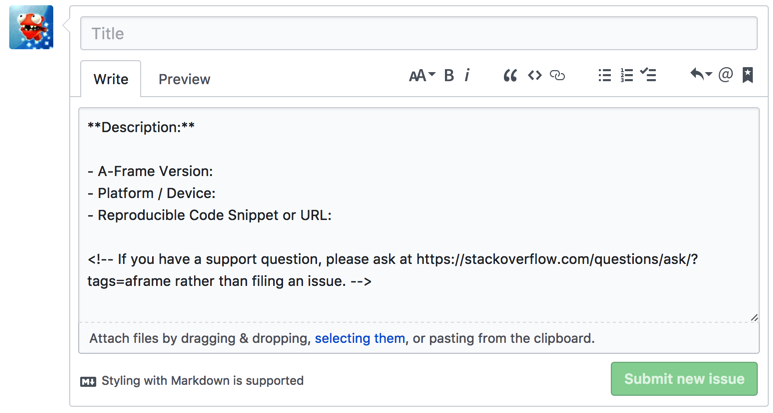773x413 pixels.
Task: Click the bookmark reference icon
Action: 748,75
